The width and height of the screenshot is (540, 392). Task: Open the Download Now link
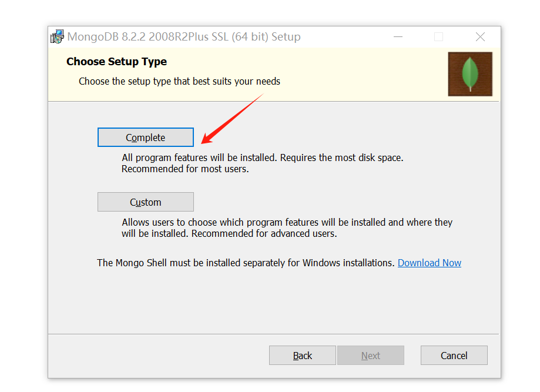click(430, 263)
